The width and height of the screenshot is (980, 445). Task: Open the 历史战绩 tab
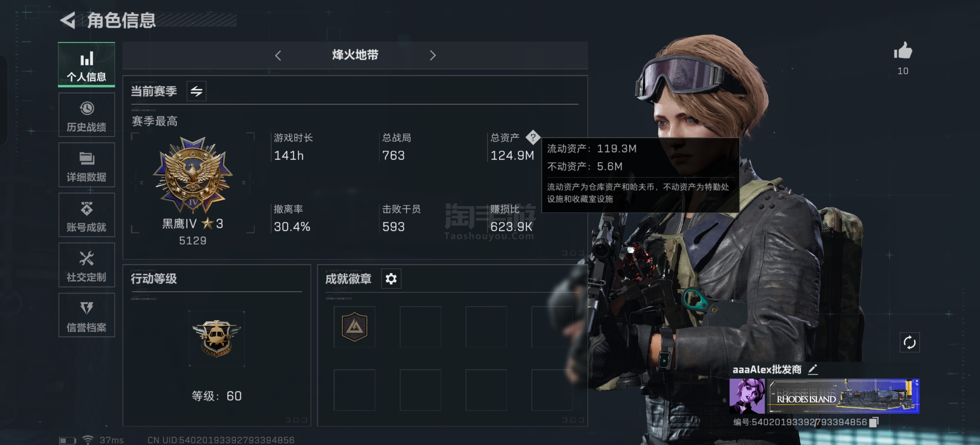87,115
